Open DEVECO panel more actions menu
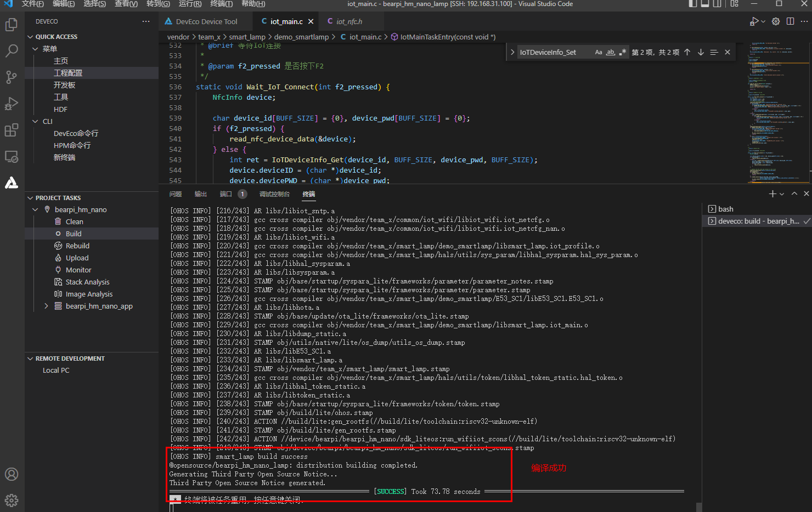Viewport: 812px width, 512px height. click(146, 21)
